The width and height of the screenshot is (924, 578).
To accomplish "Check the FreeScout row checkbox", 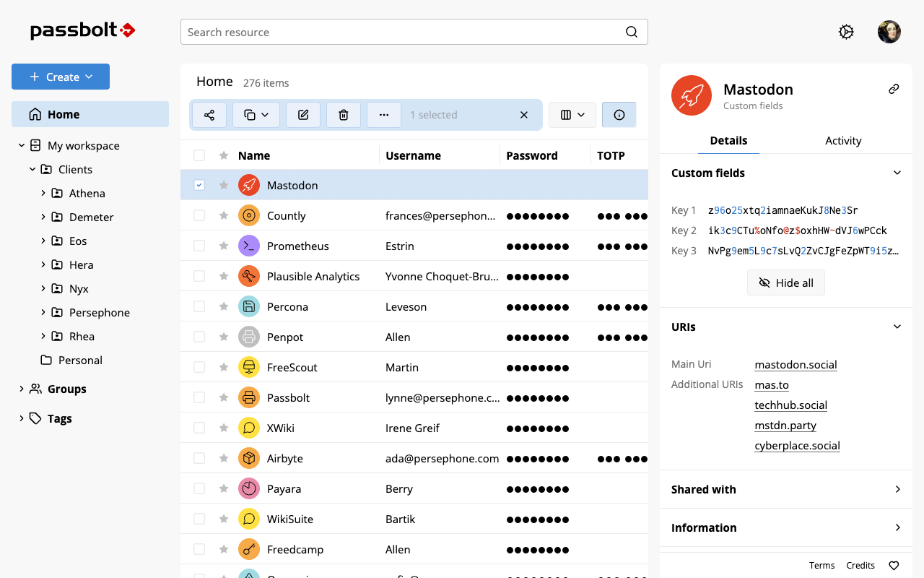I will pos(199,367).
